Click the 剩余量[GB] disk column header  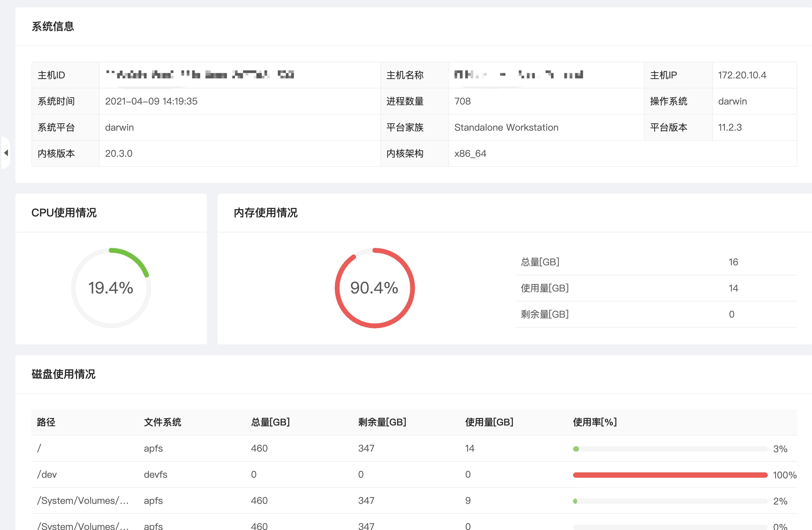pyautogui.click(x=382, y=422)
